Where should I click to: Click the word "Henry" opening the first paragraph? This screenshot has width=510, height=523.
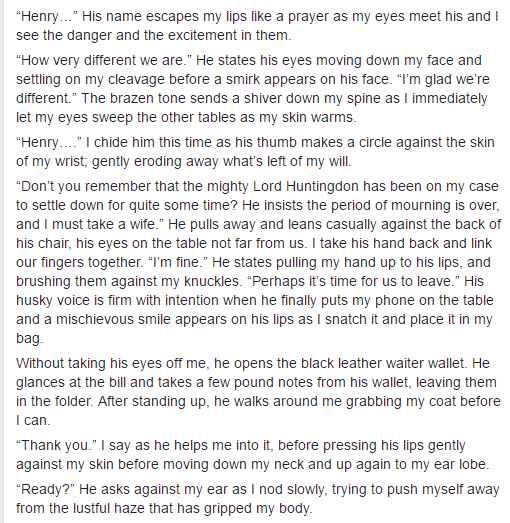(40, 16)
